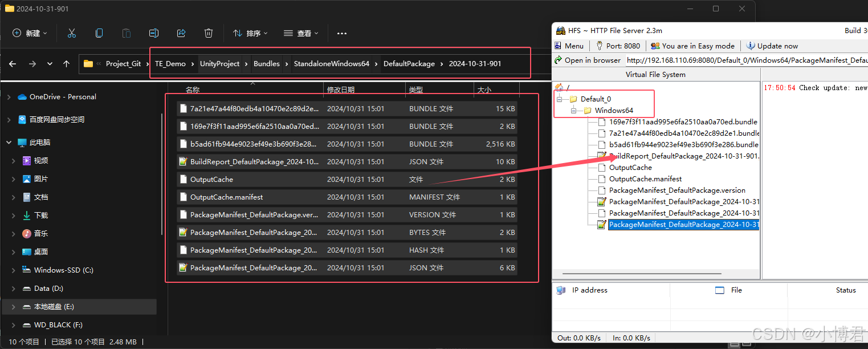Viewport: 868px width, 349px height.
Task: Go up one folder with the up arrow
Action: tap(66, 64)
